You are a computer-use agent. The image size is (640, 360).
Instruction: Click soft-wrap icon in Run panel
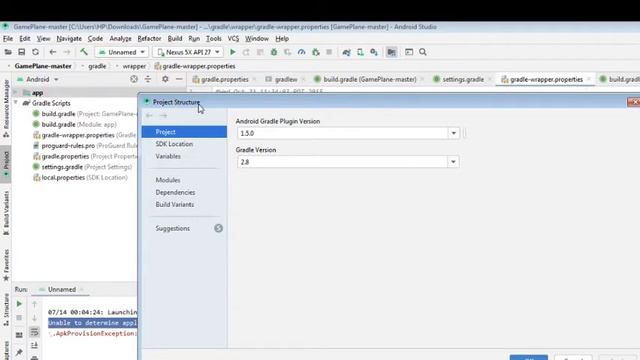pyautogui.click(x=34, y=332)
